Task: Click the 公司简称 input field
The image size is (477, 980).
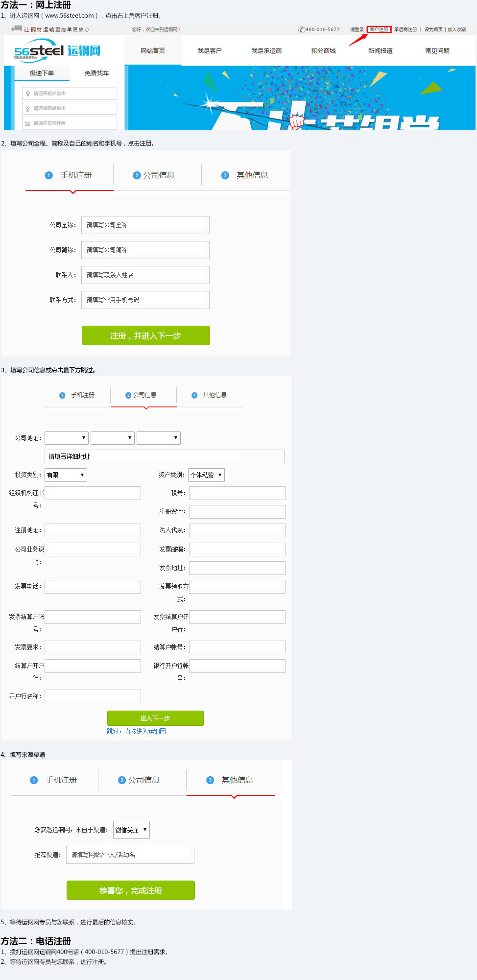Action: pos(145,250)
